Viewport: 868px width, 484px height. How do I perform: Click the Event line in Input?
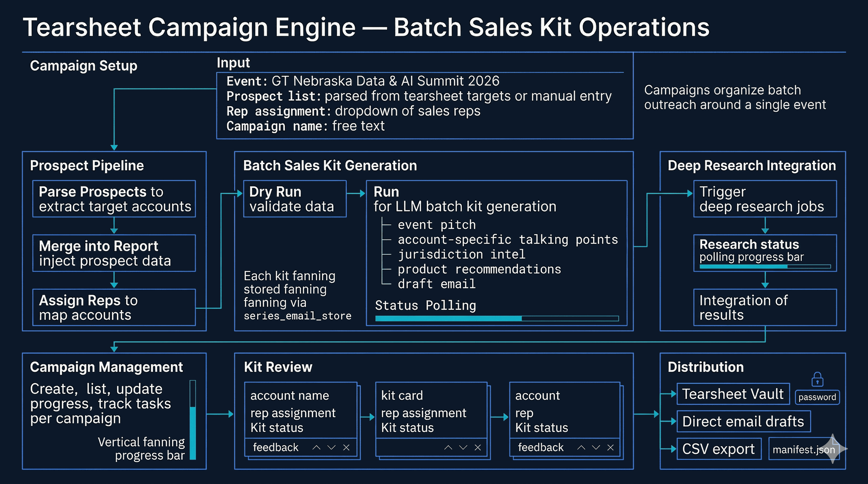(x=363, y=81)
